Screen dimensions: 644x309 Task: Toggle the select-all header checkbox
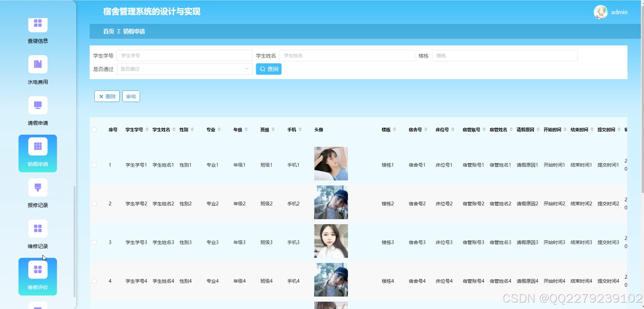click(94, 130)
